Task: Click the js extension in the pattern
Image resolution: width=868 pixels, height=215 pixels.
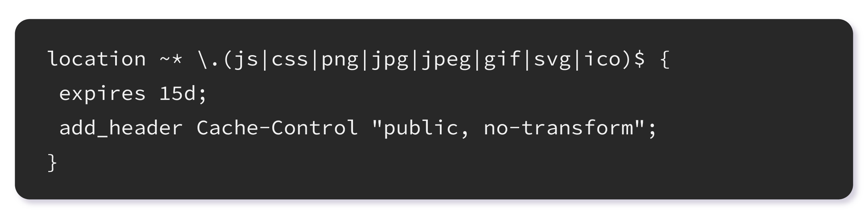Action: [x=246, y=59]
